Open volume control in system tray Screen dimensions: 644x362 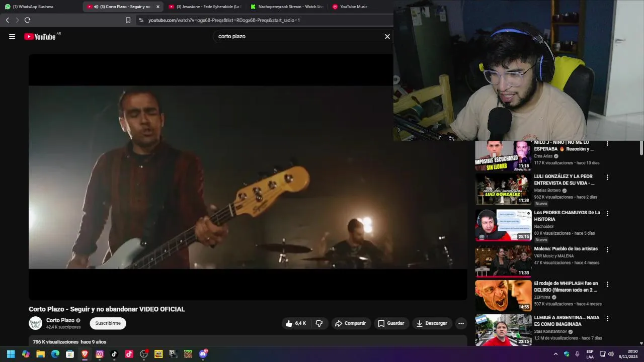[x=611, y=354]
